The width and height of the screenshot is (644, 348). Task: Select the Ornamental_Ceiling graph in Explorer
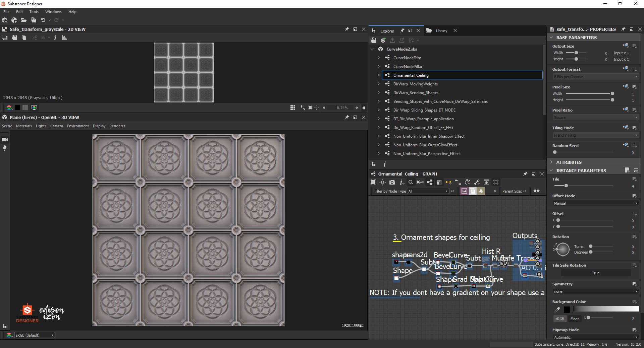411,75
